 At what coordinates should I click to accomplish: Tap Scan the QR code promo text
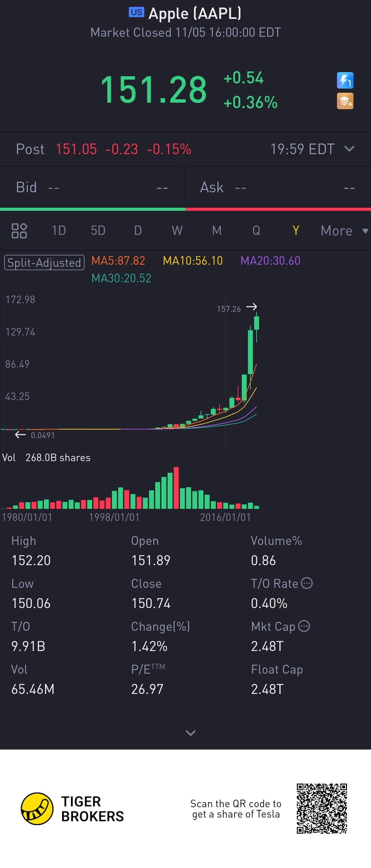point(236,809)
